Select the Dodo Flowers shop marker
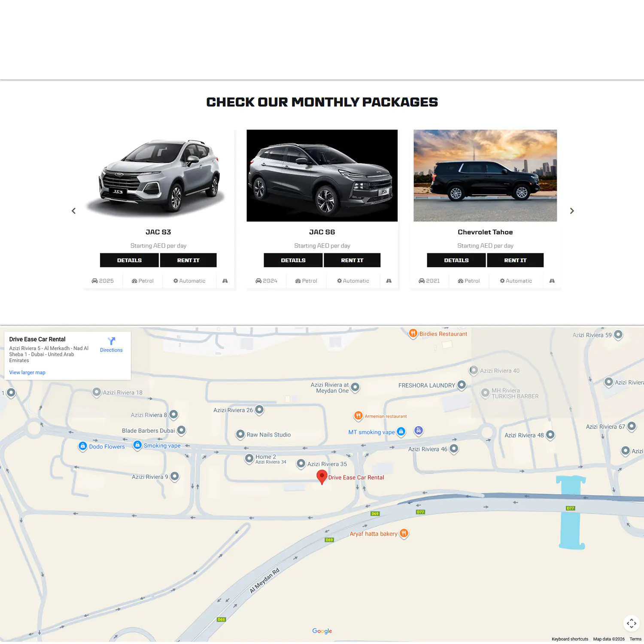This screenshot has height=644, width=644. [83, 446]
